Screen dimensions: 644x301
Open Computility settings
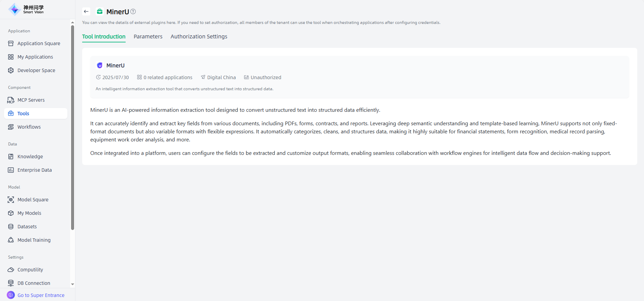pyautogui.click(x=30, y=270)
